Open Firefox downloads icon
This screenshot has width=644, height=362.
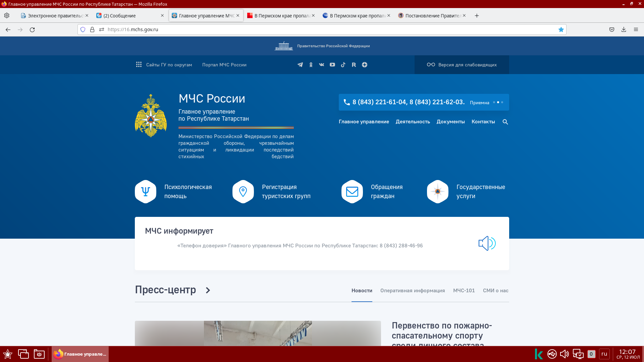click(624, 29)
